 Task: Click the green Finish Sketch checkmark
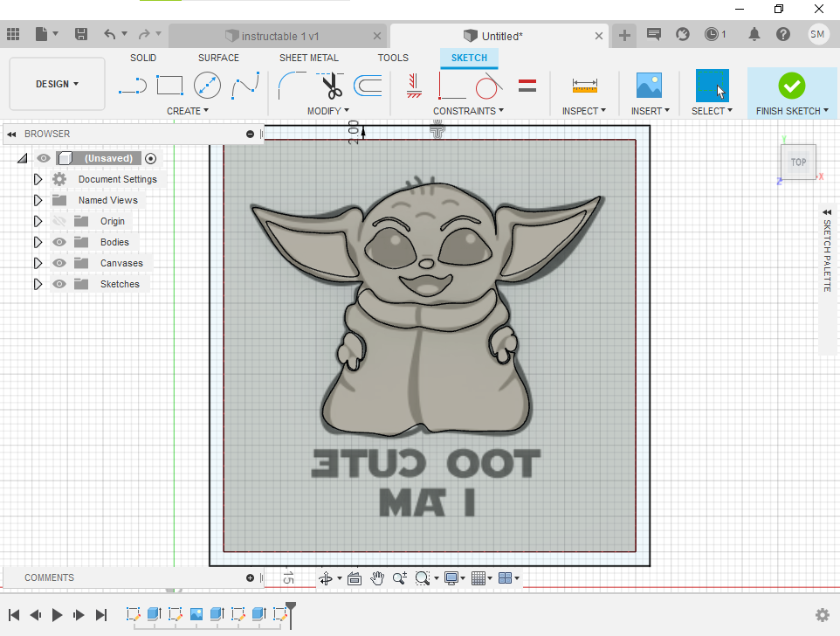pos(792,86)
